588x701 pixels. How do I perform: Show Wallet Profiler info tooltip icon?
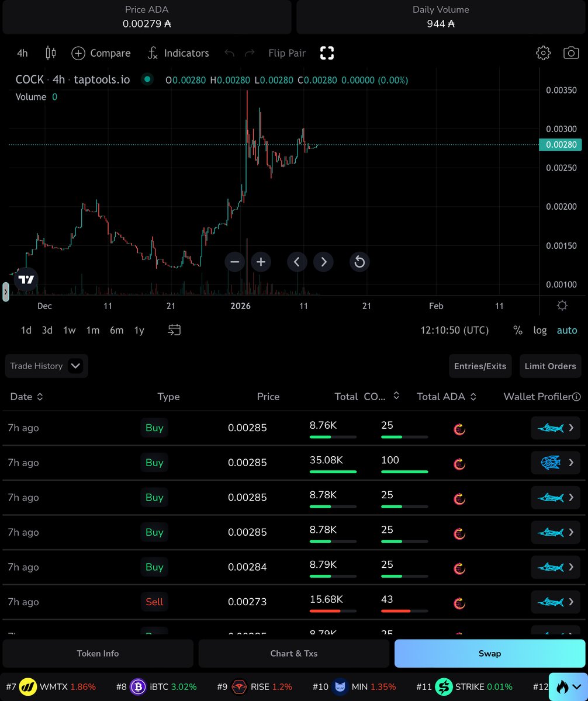[x=576, y=397]
